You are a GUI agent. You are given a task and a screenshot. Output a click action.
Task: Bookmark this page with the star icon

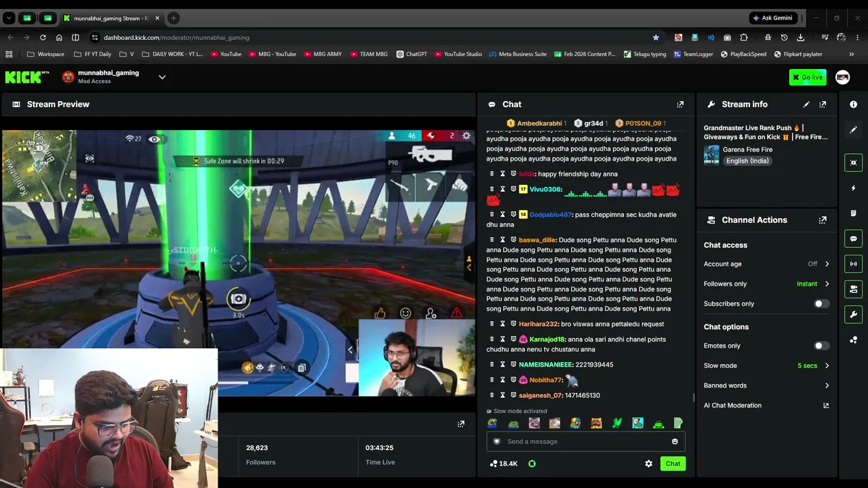tap(656, 37)
